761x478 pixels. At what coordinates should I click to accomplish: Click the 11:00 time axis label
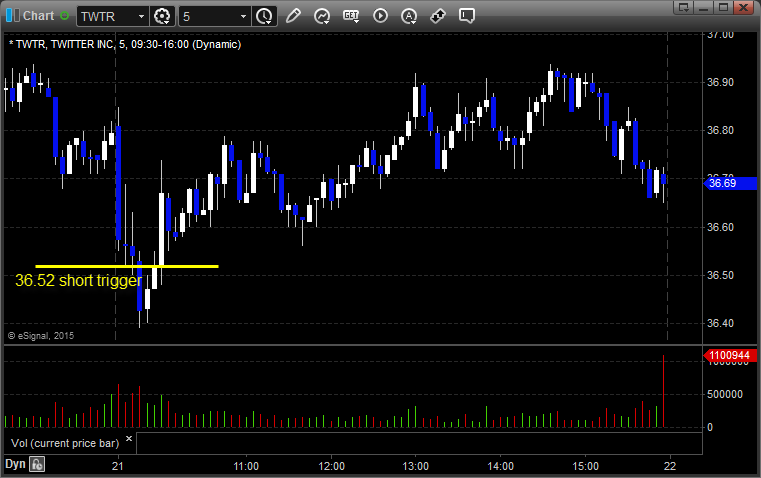pos(246,466)
